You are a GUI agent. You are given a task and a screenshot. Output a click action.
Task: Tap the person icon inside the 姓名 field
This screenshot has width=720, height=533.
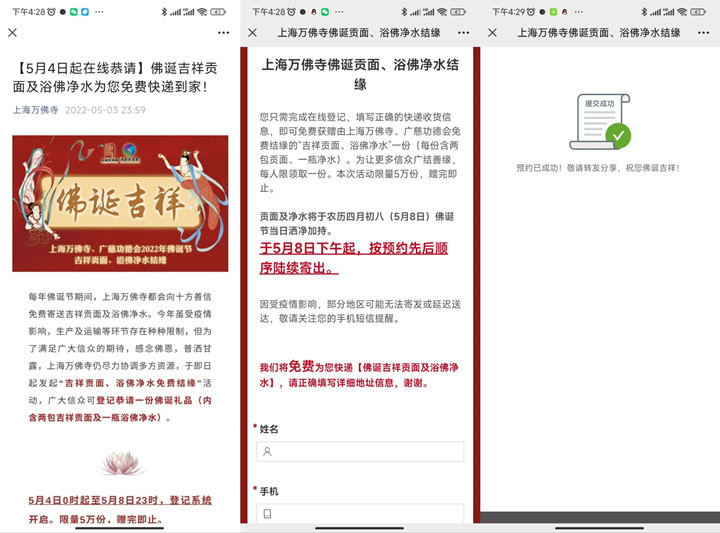tap(267, 452)
